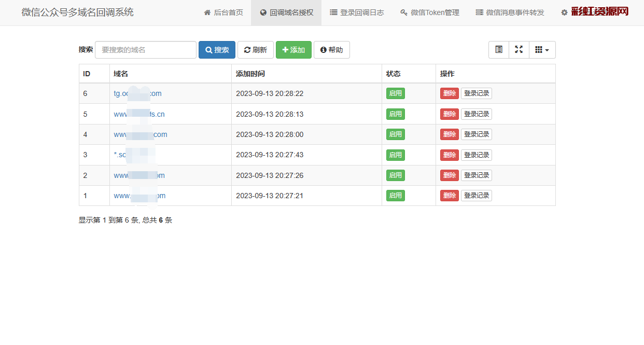Open the 帮助 help button
The height and width of the screenshot is (345, 644).
point(331,50)
